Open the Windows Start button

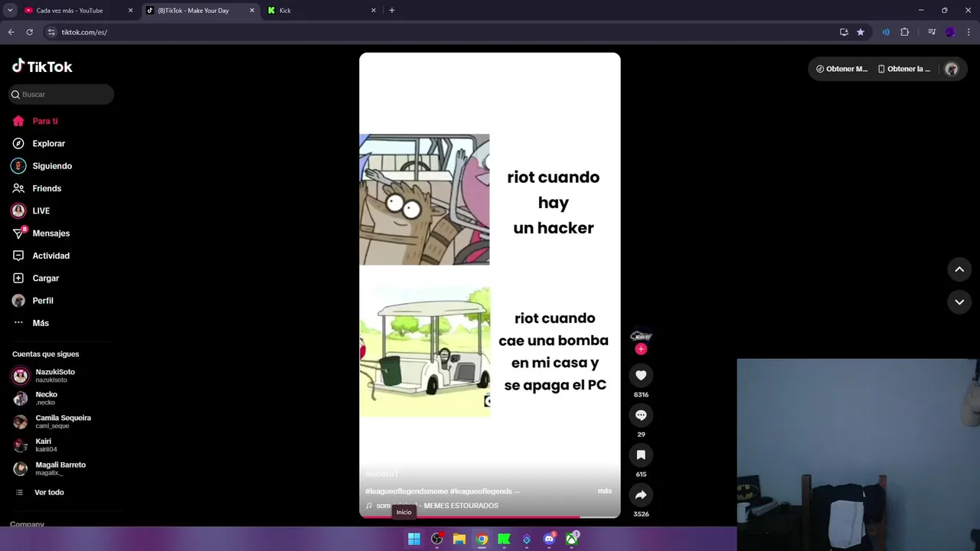[x=414, y=539]
